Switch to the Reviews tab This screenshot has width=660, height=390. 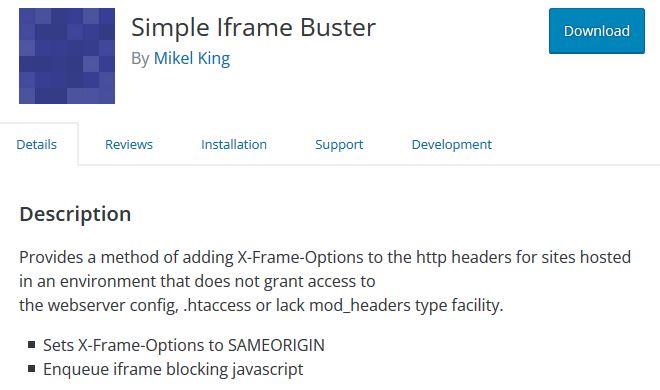[x=129, y=144]
